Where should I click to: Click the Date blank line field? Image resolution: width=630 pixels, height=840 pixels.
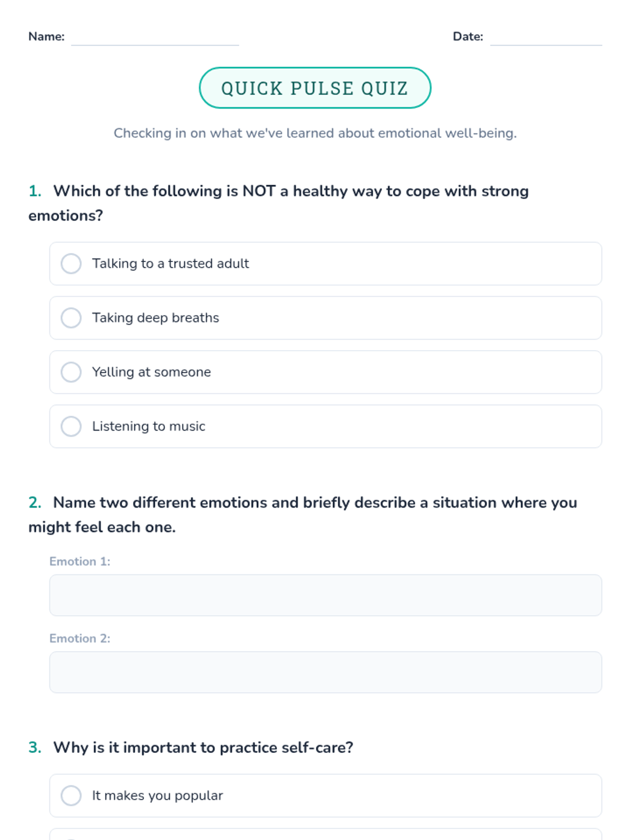pos(546,38)
